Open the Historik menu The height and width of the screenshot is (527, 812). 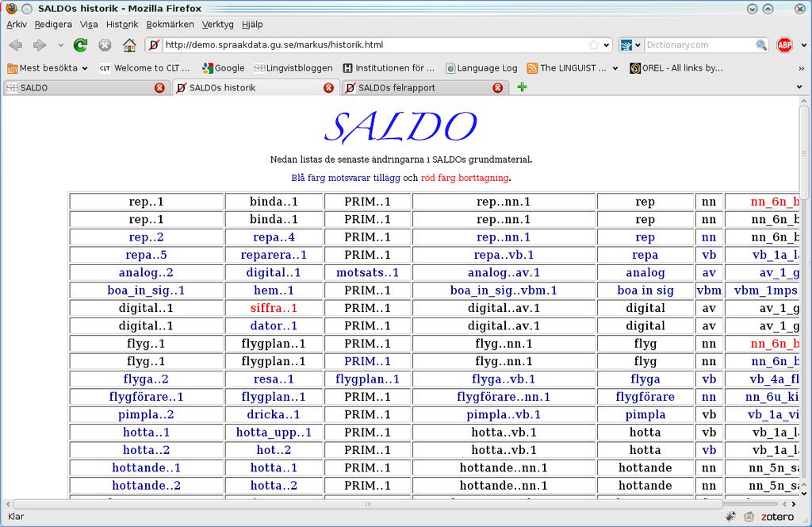(122, 25)
